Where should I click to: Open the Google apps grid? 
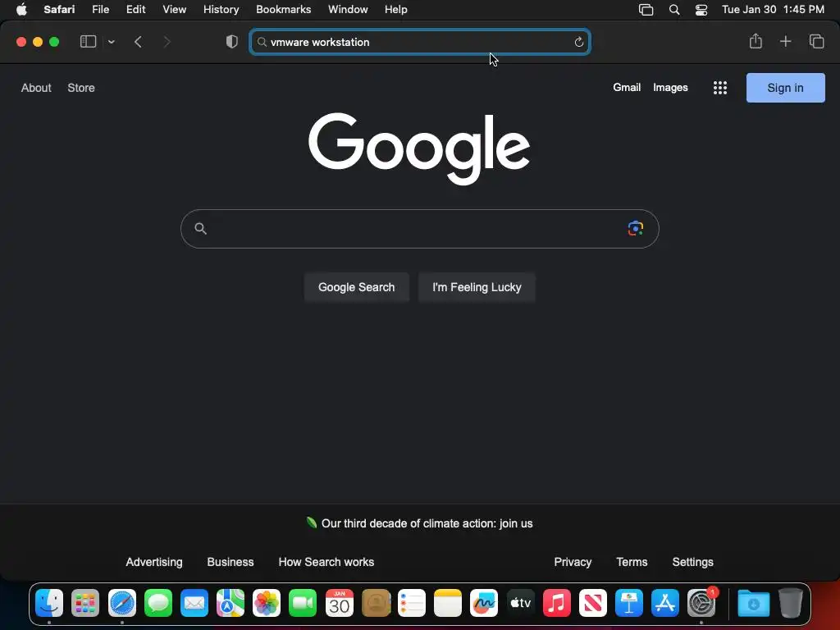[x=720, y=88]
